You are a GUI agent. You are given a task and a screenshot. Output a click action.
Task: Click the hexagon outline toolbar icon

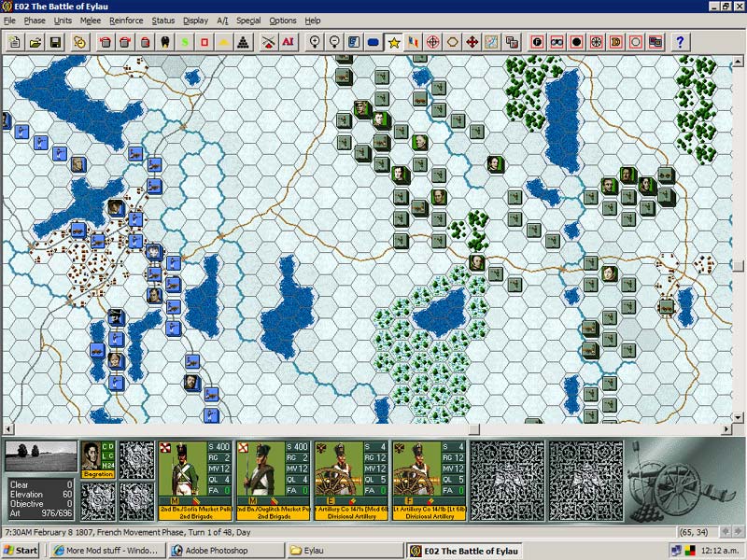coord(452,42)
